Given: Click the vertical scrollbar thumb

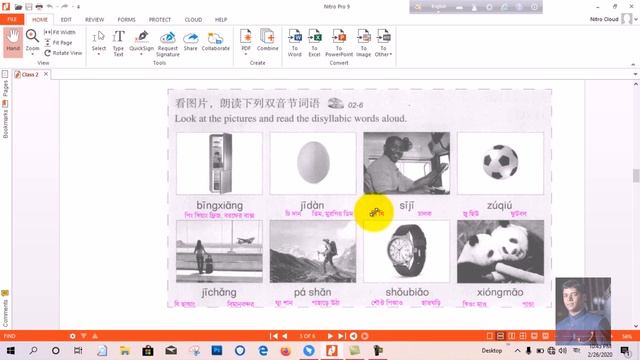Looking at the screenshot, I should pos(636,176).
